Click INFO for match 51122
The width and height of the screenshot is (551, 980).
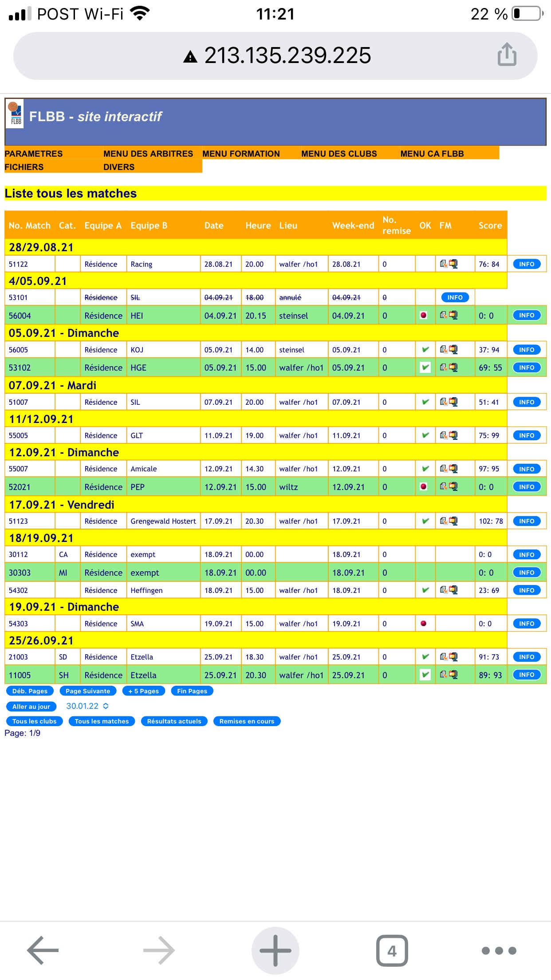[527, 264]
